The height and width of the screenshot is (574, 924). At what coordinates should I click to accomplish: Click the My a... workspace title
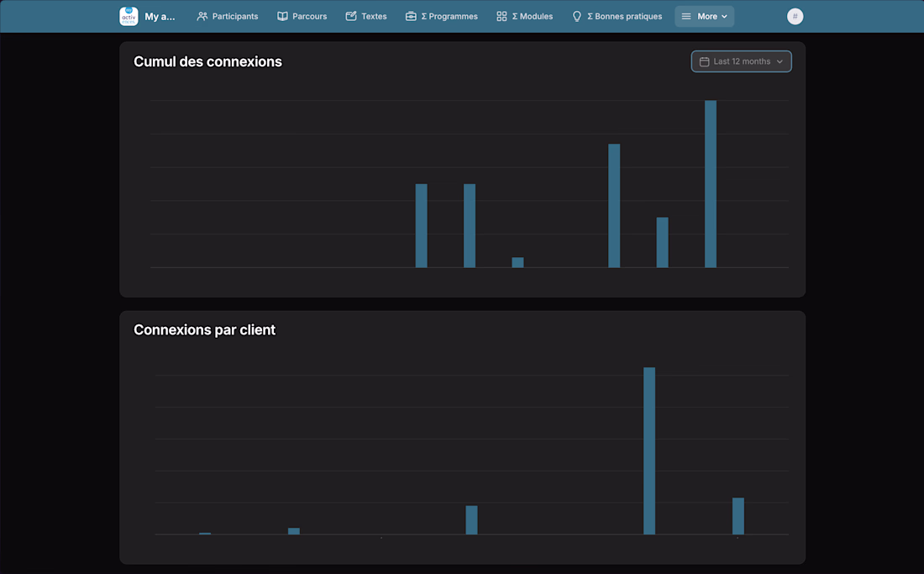(160, 16)
